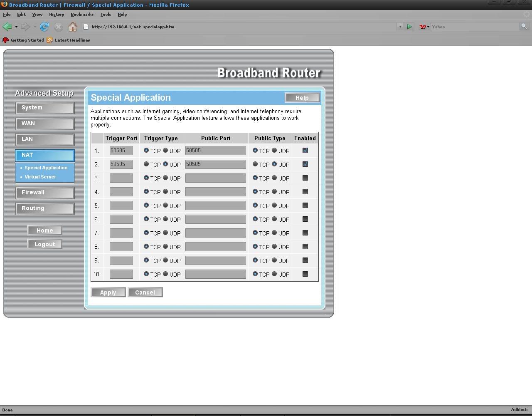Uncheck the Enabled checkbox for row 1
Viewport: 532px width, 416px height.
[x=305, y=151]
